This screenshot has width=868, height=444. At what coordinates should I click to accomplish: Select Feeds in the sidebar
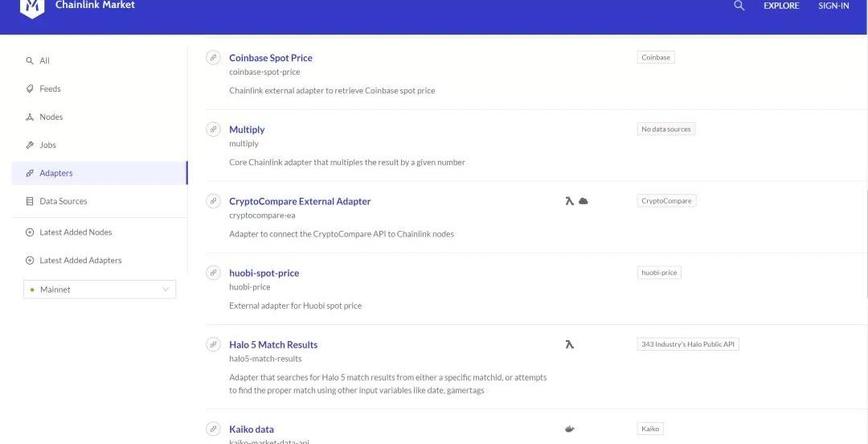tap(49, 89)
